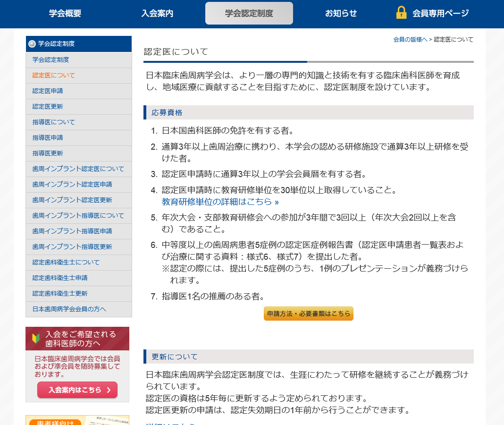Select the 学会認定制度 navigation tab
Screen dimensions: 504x425
point(249,13)
